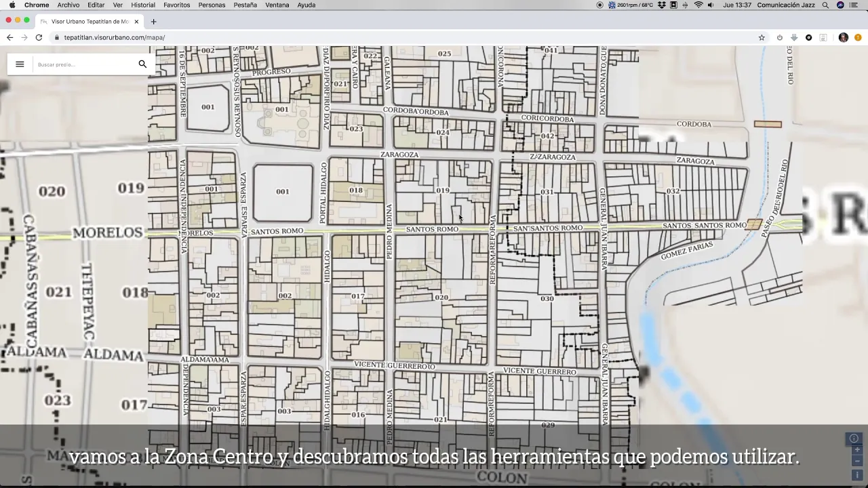868x488 pixels.
Task: Reload the Visor Urbano page
Action: (39, 37)
